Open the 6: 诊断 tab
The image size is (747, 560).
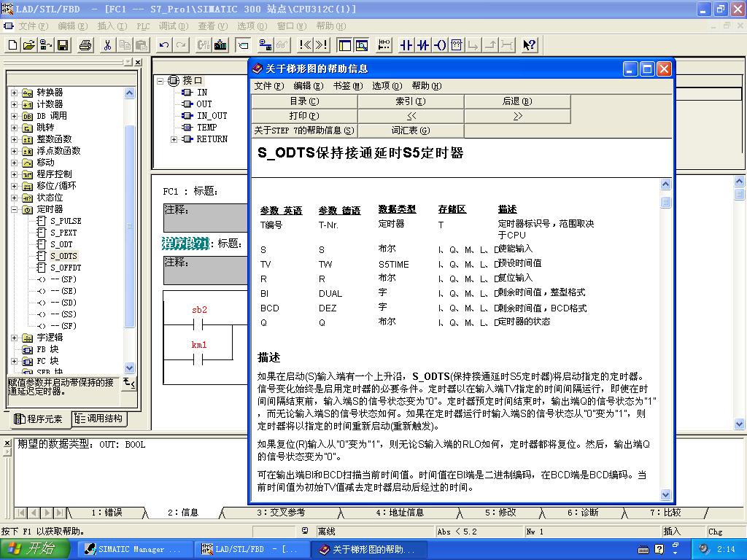[x=583, y=513]
